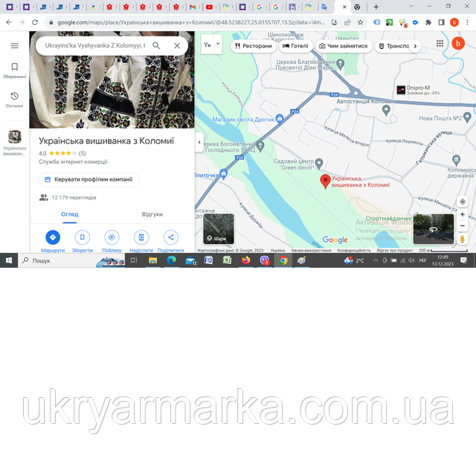
Task: Click the Поблизу nearby icon
Action: tap(112, 237)
